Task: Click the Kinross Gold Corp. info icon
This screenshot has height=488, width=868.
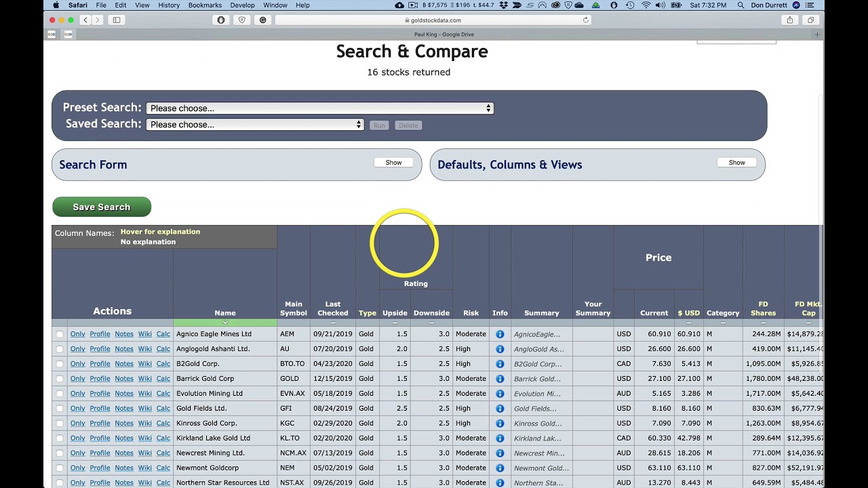Action: click(x=500, y=424)
